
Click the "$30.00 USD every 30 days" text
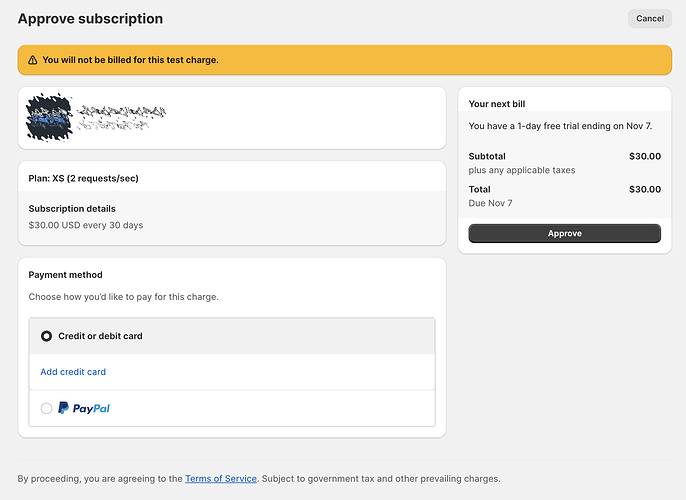pos(86,225)
